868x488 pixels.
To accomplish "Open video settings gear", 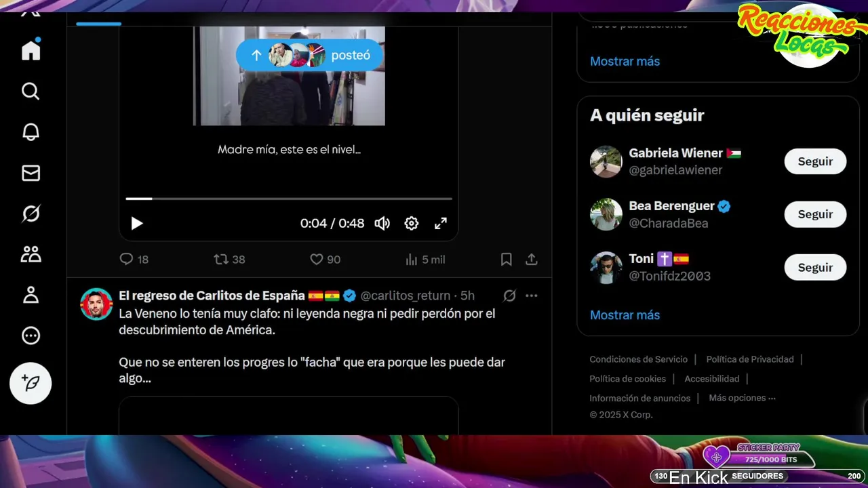I will point(412,223).
